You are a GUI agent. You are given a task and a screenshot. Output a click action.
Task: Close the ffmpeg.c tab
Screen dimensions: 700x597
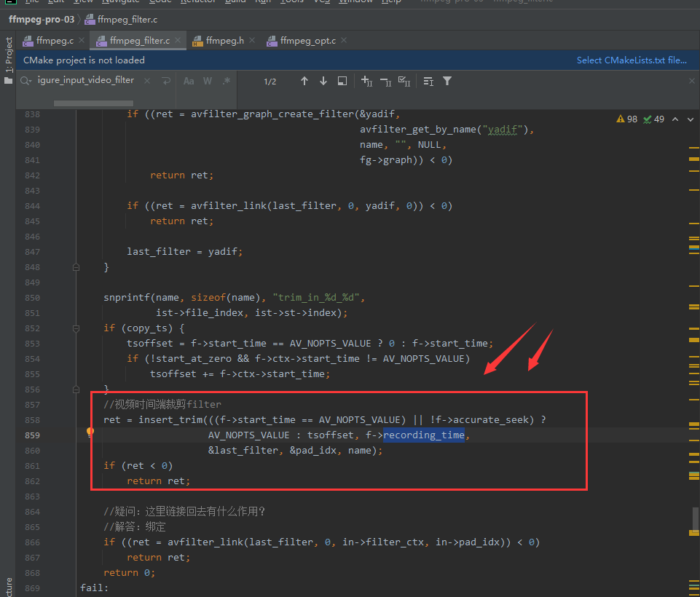point(82,40)
